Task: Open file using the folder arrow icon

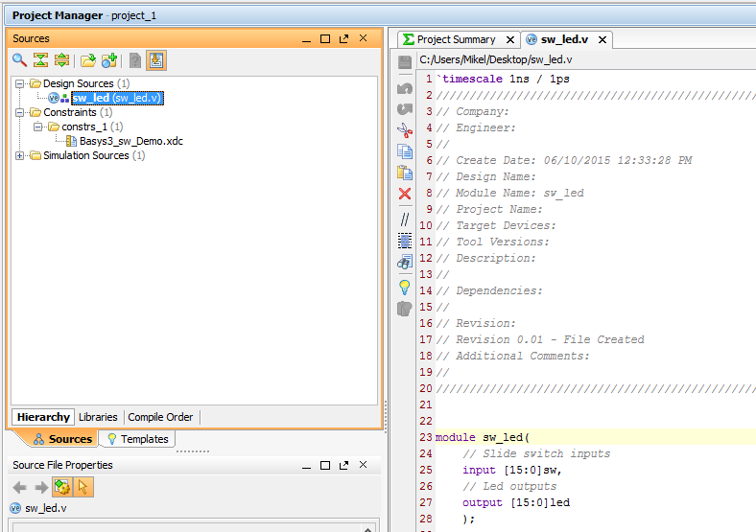Action: pos(87,60)
